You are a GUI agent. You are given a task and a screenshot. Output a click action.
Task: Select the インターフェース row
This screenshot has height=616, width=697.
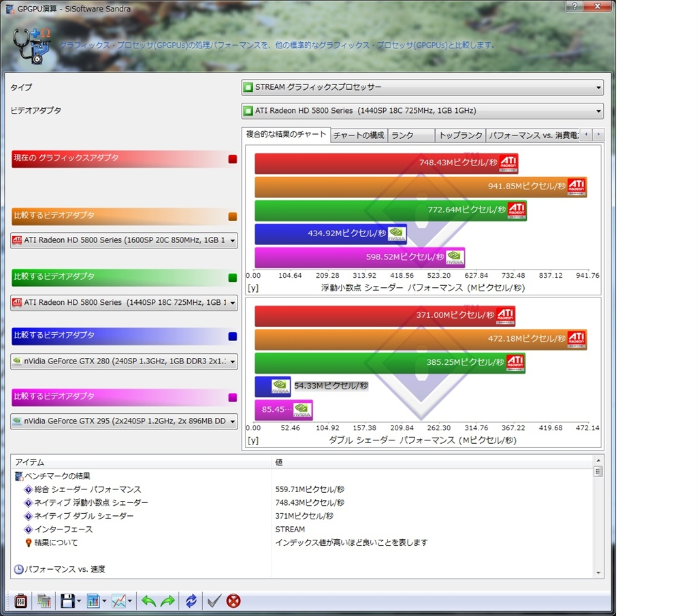pyautogui.click(x=302, y=530)
